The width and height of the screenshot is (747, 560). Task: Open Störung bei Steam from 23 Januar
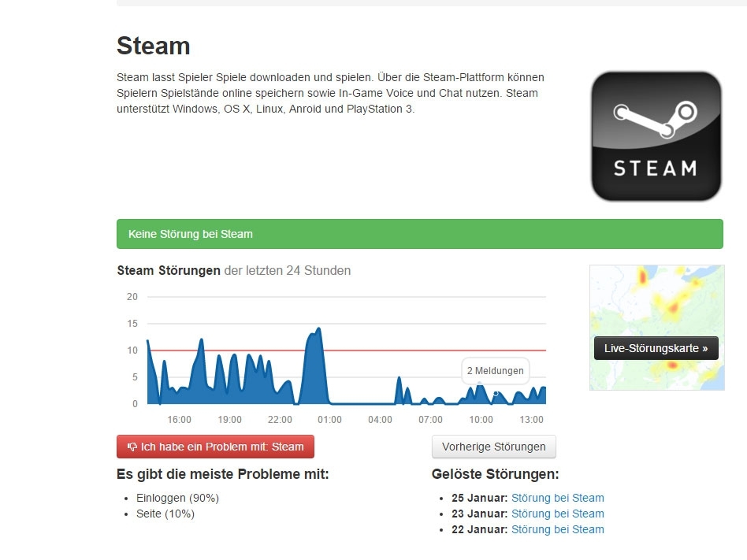[558, 514]
